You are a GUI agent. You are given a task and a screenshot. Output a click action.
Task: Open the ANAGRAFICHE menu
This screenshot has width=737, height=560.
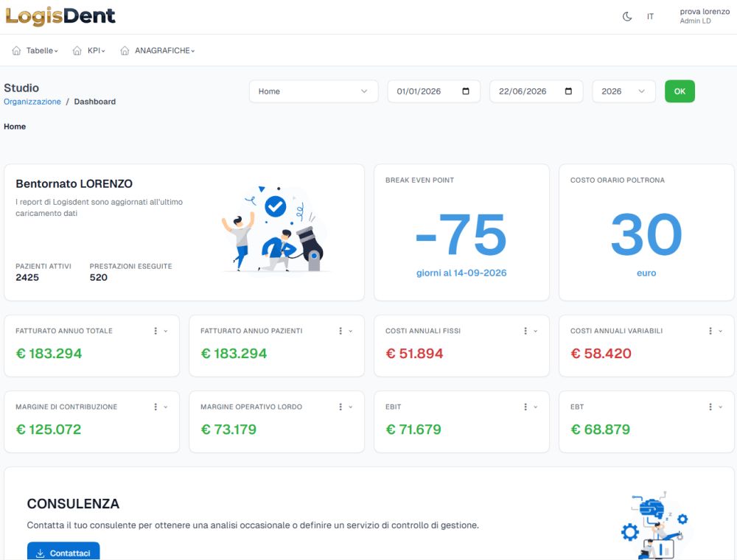[164, 50]
